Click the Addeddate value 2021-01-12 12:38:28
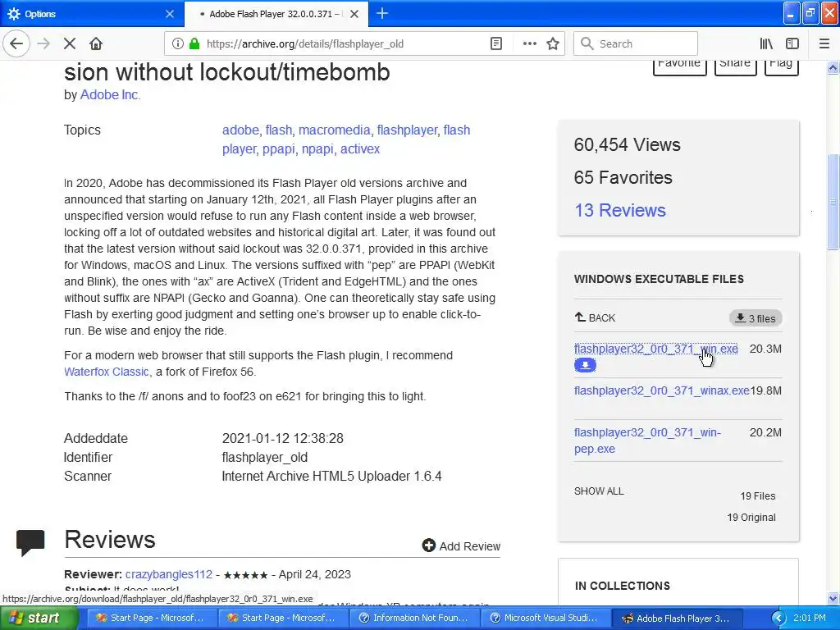 282,438
